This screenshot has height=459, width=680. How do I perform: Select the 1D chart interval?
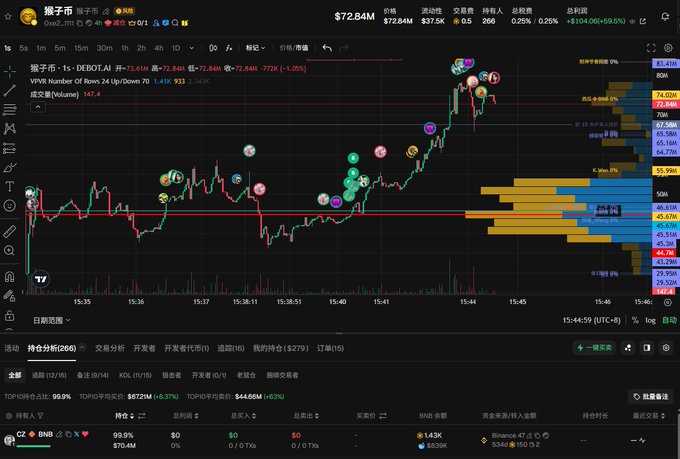(176, 48)
